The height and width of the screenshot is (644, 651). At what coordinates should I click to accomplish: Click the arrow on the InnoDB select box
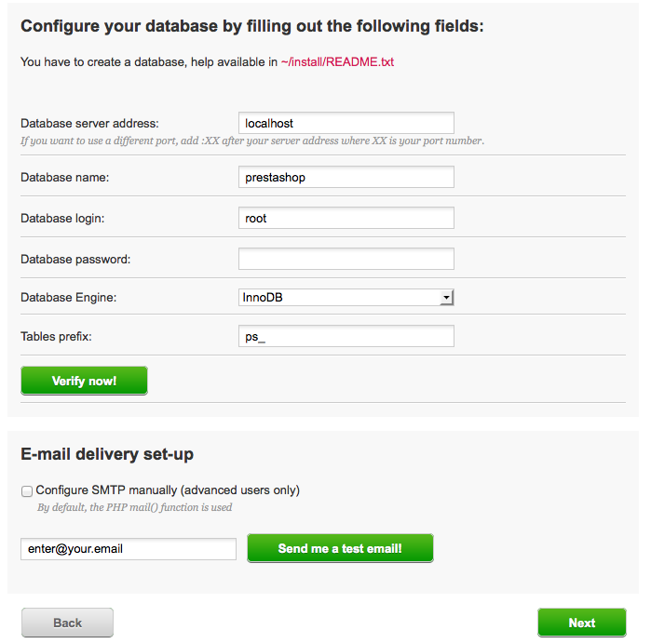point(447,298)
